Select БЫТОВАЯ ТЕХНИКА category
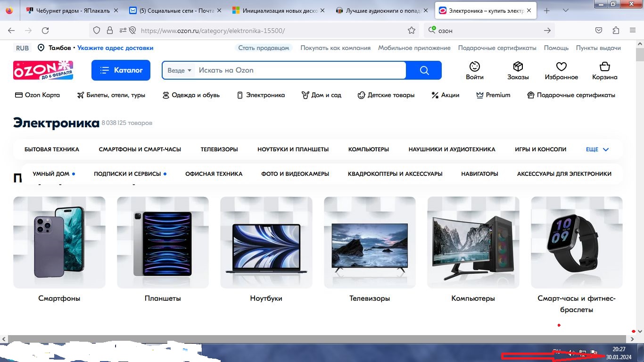644x362 pixels. pos(52,149)
